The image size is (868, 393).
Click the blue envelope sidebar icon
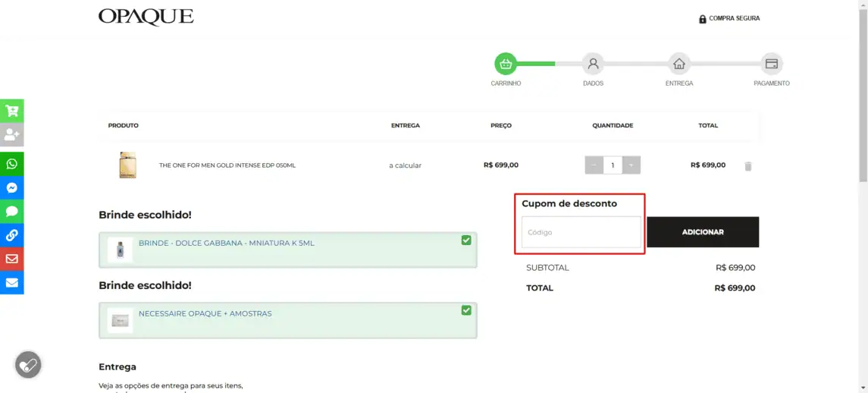[11, 283]
